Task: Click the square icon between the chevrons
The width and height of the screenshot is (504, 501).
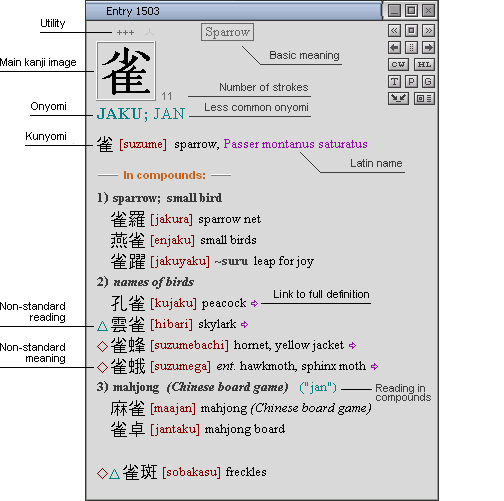Action: click(411, 31)
